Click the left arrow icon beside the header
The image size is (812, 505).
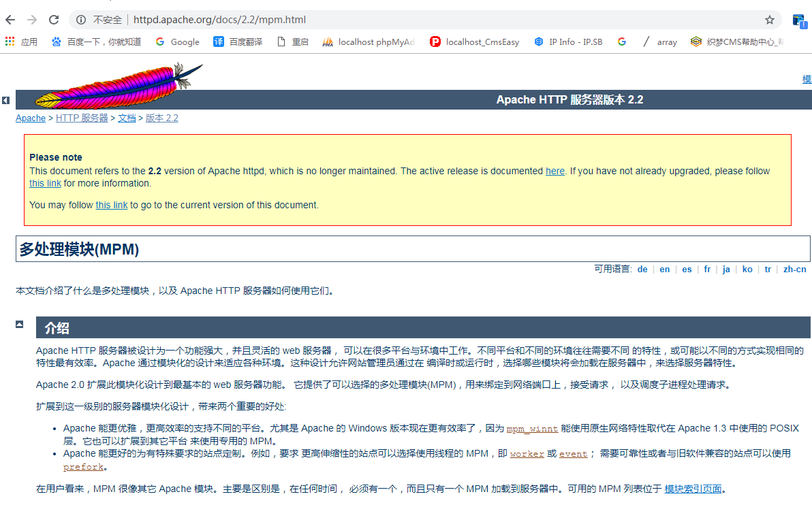pyautogui.click(x=5, y=100)
